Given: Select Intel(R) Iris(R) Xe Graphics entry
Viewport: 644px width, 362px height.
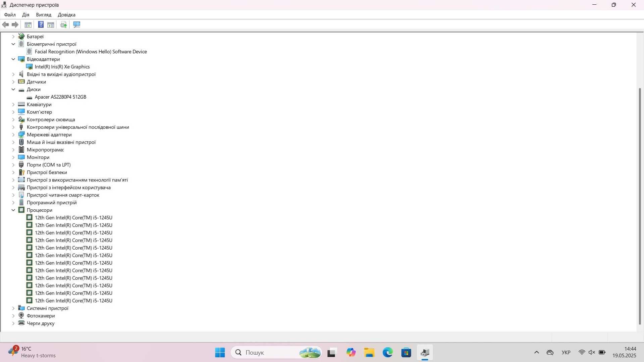Looking at the screenshot, I should click(x=62, y=67).
